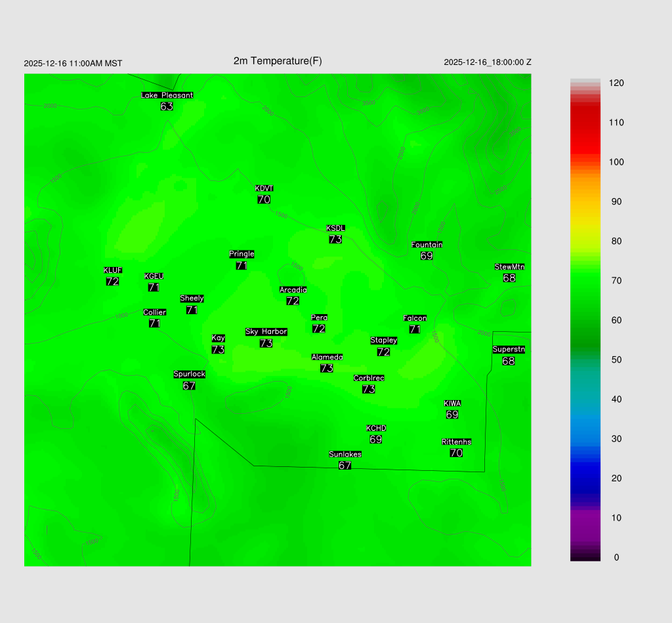The width and height of the screenshot is (672, 623).
Task: Click the Pringle station label
Action: (x=241, y=254)
